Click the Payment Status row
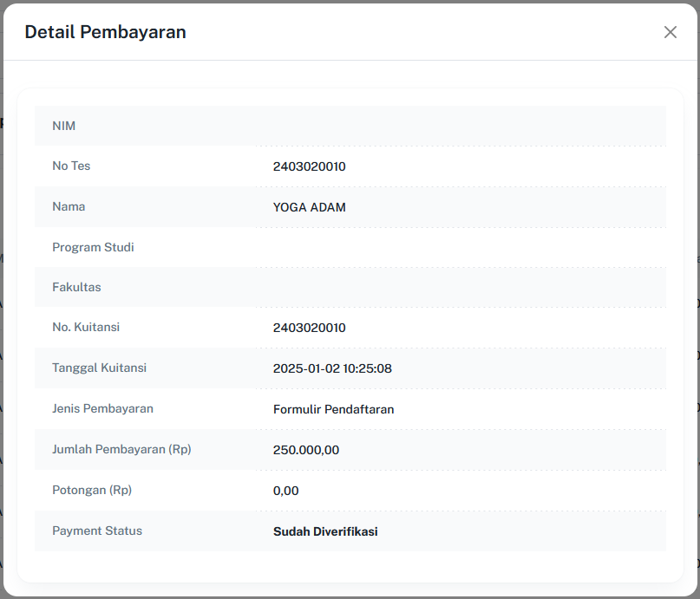The width and height of the screenshot is (700, 599). tap(350, 531)
